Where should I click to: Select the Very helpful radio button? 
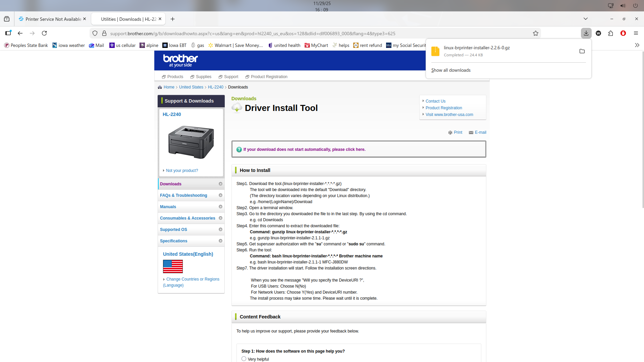(244, 359)
